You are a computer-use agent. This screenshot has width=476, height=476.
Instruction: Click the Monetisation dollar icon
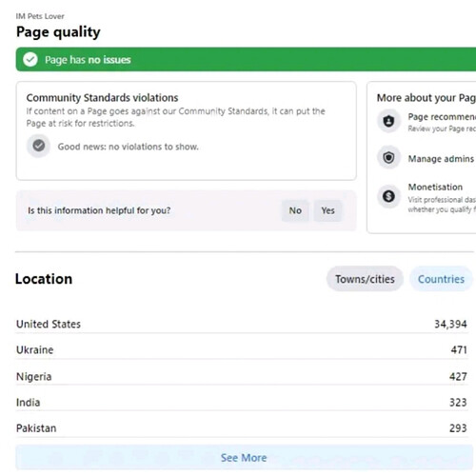tap(388, 196)
